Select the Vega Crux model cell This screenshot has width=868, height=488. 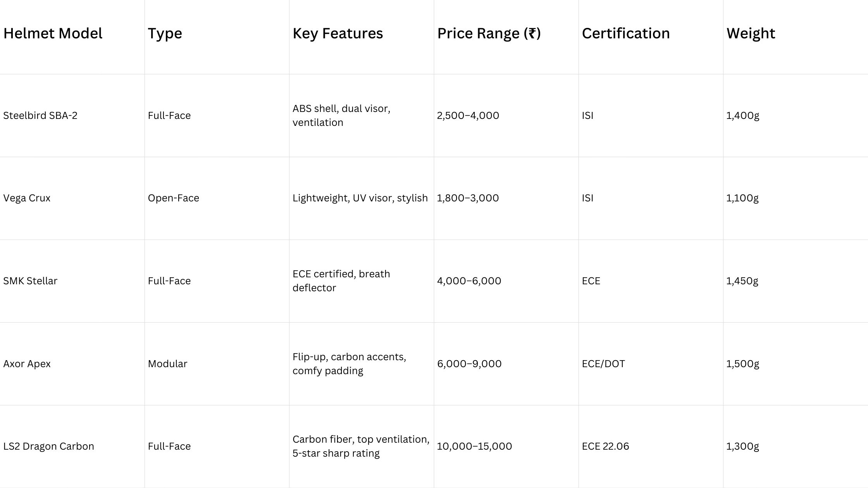[27, 198]
